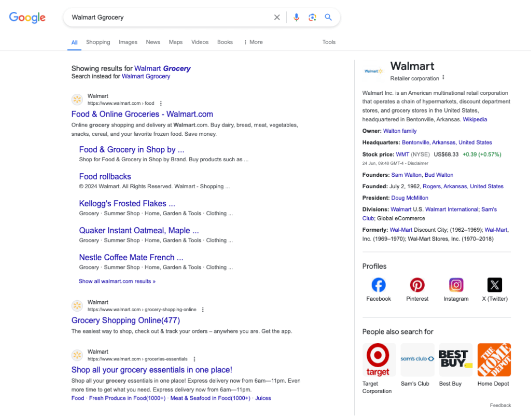Open Search instead for Walmart Ggrocery link

146,76
